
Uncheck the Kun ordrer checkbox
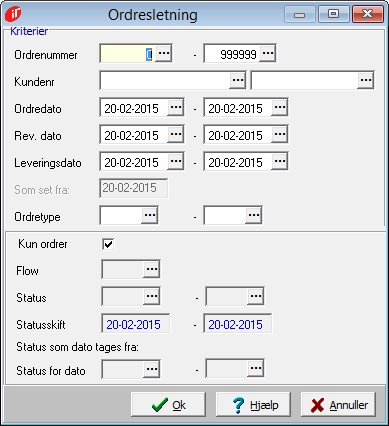[108, 244]
